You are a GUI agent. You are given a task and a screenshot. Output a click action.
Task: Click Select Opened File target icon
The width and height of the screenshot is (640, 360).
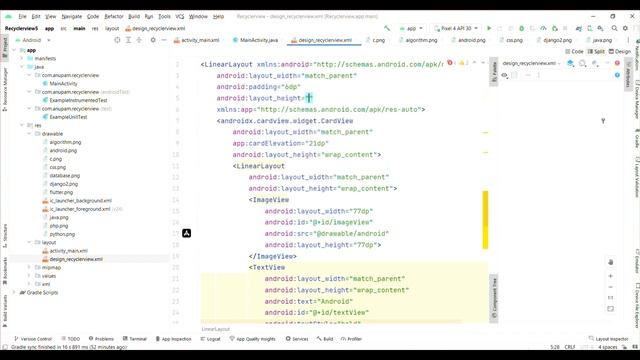click(x=117, y=40)
